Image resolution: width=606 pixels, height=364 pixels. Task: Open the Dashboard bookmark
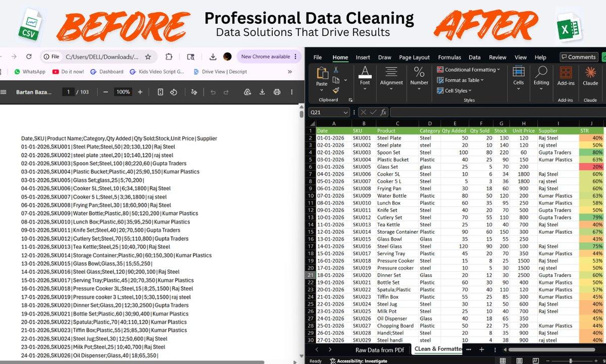tap(107, 72)
